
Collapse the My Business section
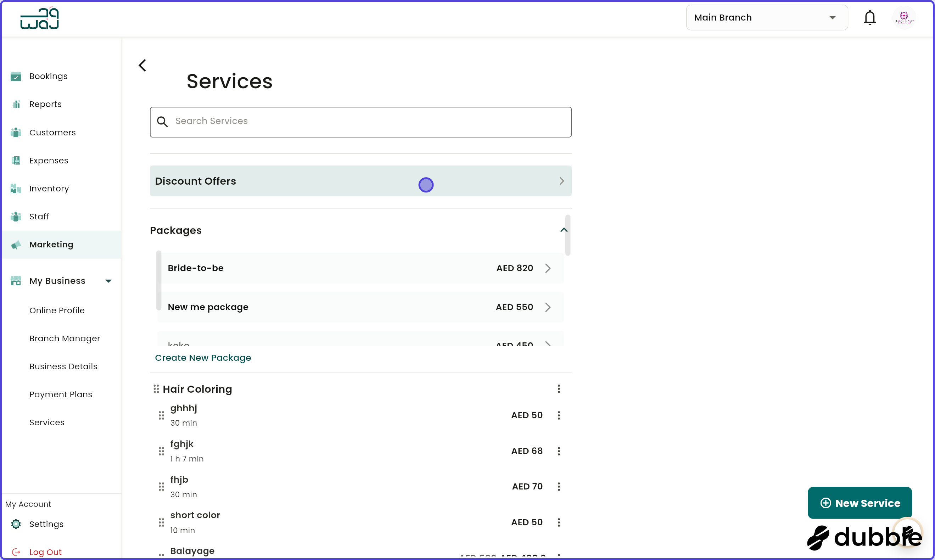[x=108, y=280]
